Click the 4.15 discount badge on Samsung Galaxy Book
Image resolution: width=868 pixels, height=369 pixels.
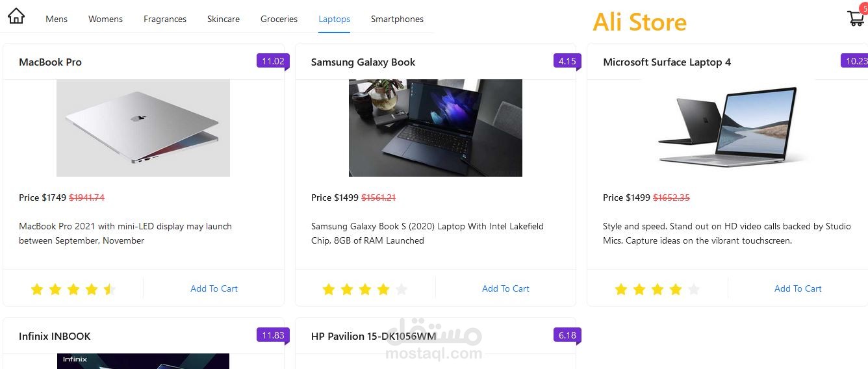567,61
